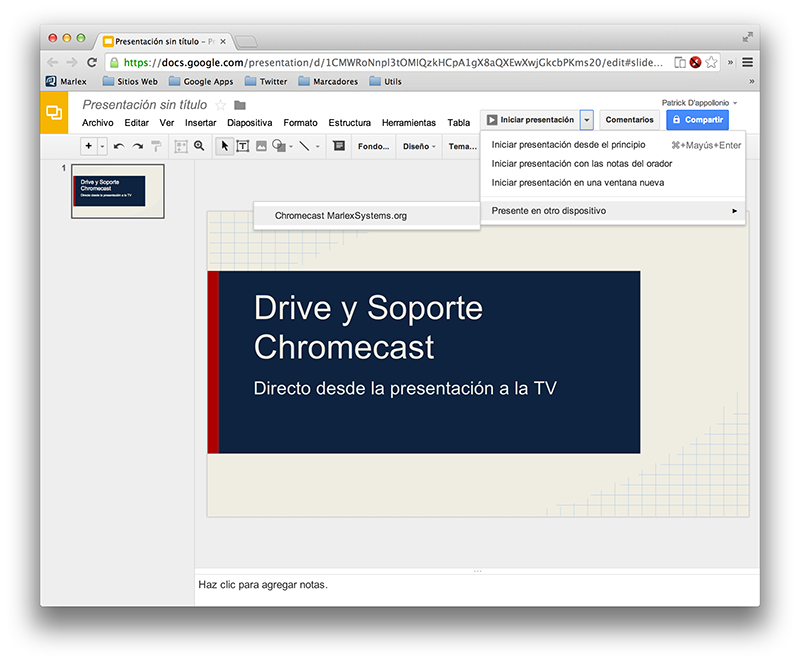Open Google Apps bookmarks folder
The height and width of the screenshot is (662, 800).
coord(201,81)
